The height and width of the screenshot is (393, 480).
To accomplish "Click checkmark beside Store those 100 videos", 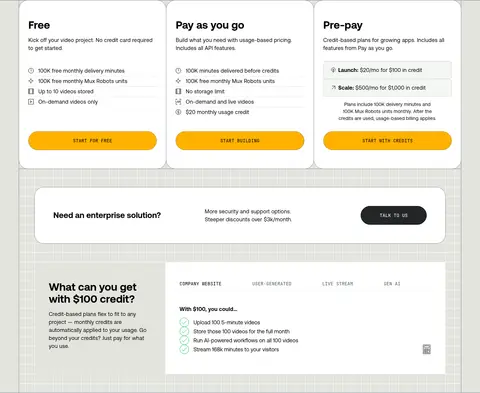I will coord(184,331).
